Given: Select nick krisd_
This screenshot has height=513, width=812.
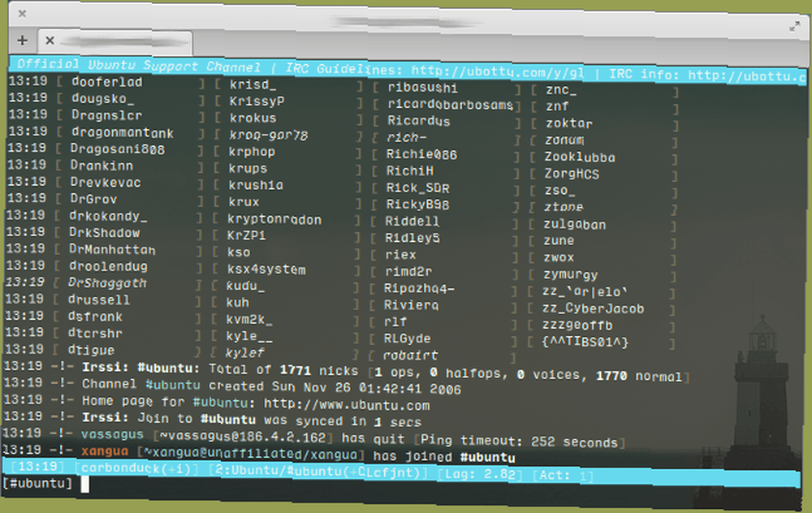Looking at the screenshot, I should coord(253,84).
